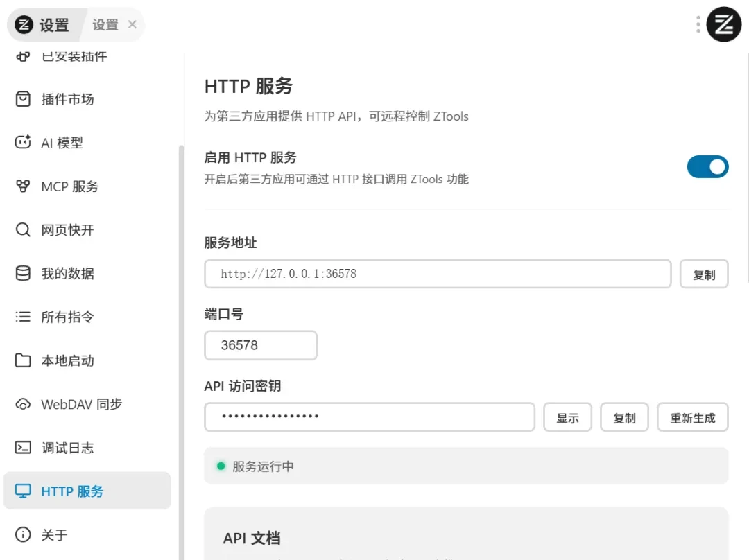Click the AI model sparkle icon
The width and height of the screenshot is (749, 560).
(x=23, y=142)
